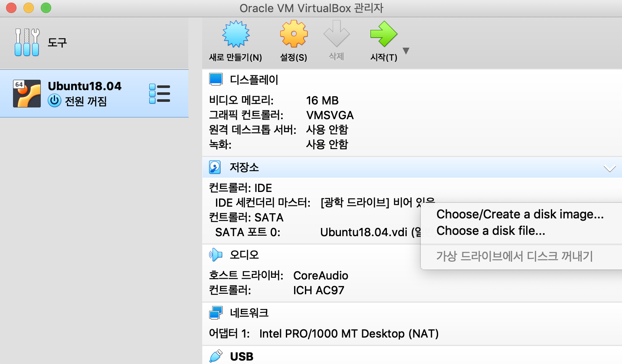Viewport: 622px width, 364px height.
Task: Click the green zoom window button
Action: tap(46, 7)
